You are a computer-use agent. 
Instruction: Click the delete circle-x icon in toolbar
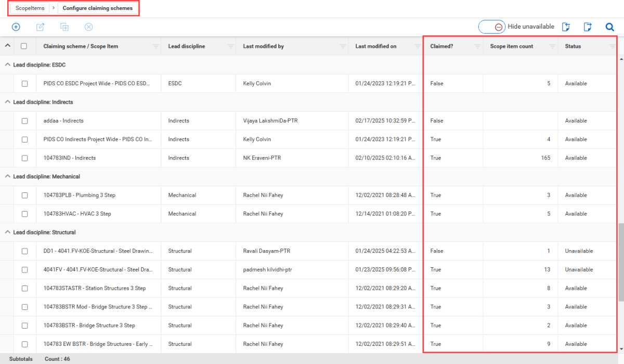88,27
